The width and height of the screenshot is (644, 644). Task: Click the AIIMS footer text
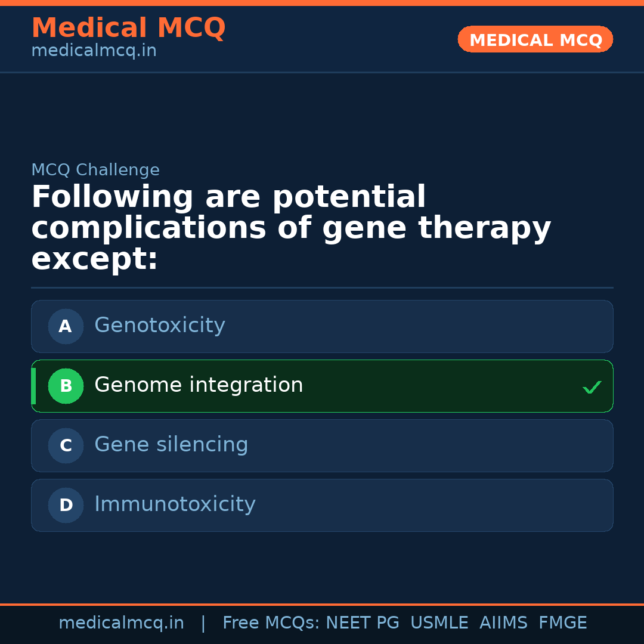click(503, 623)
